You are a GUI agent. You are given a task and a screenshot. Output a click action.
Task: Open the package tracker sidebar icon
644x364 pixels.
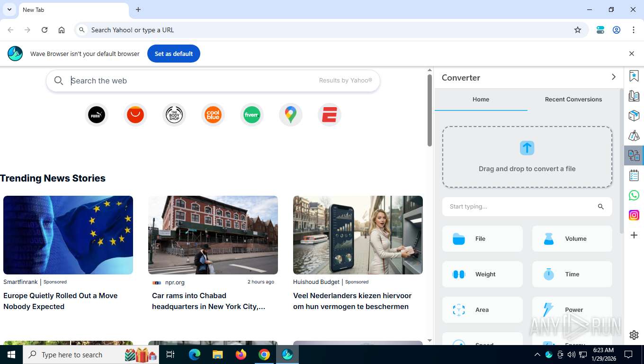point(634,116)
